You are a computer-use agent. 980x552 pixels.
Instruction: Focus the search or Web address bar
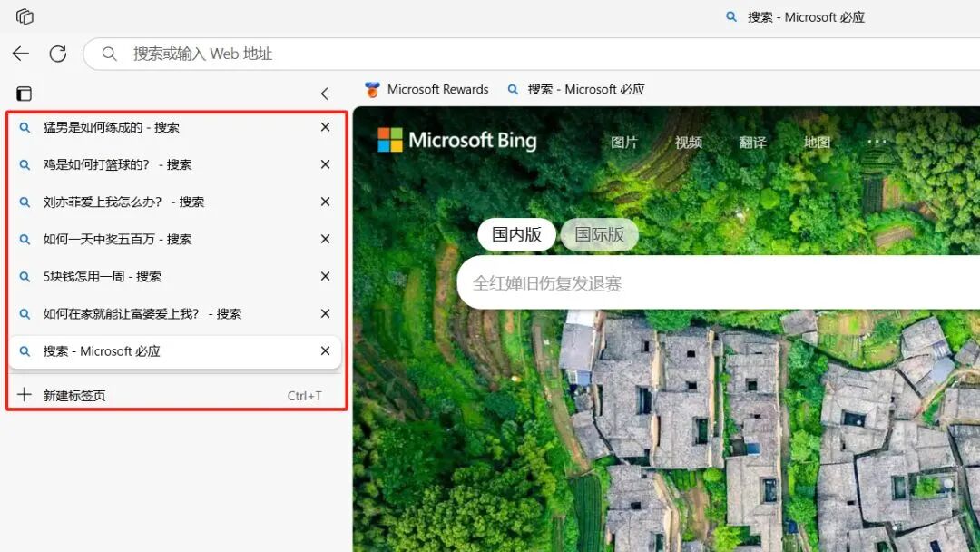click(531, 54)
